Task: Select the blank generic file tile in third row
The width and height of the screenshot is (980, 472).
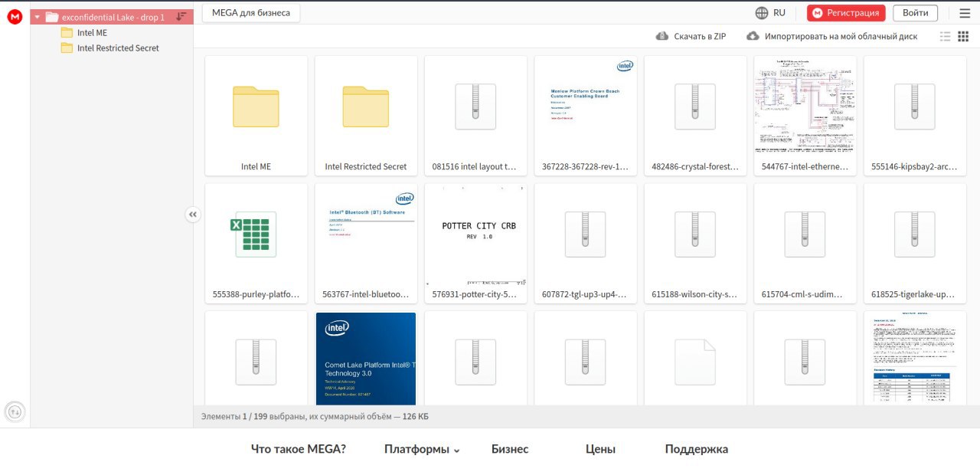Action: tap(695, 359)
